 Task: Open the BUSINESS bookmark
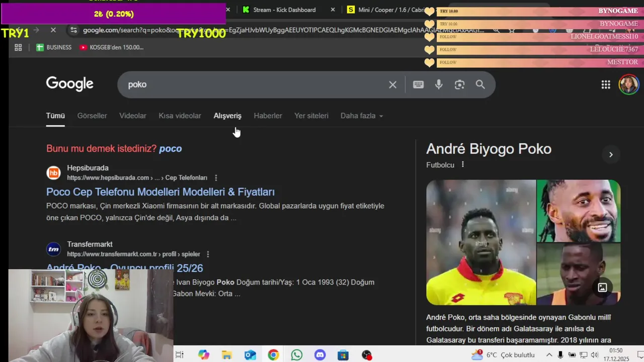pos(54,47)
